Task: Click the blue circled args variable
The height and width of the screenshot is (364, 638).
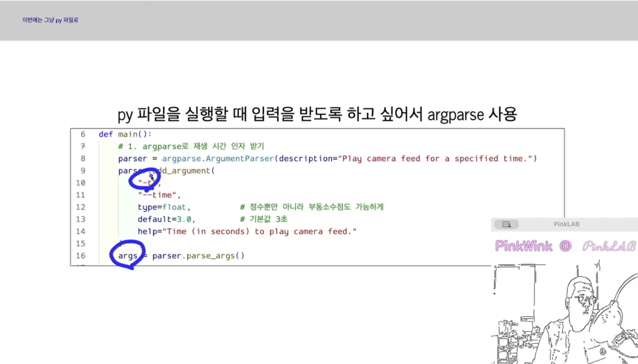Action: [x=127, y=256]
